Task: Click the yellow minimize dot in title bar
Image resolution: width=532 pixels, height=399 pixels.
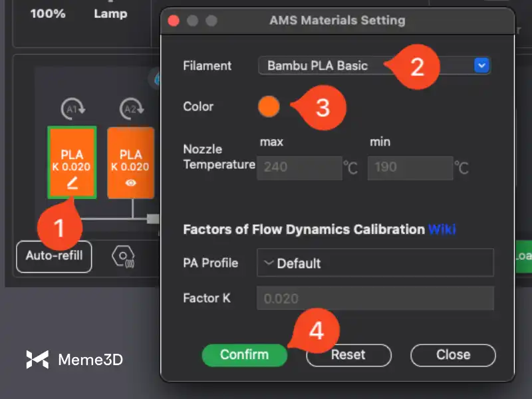Action: [x=193, y=21]
